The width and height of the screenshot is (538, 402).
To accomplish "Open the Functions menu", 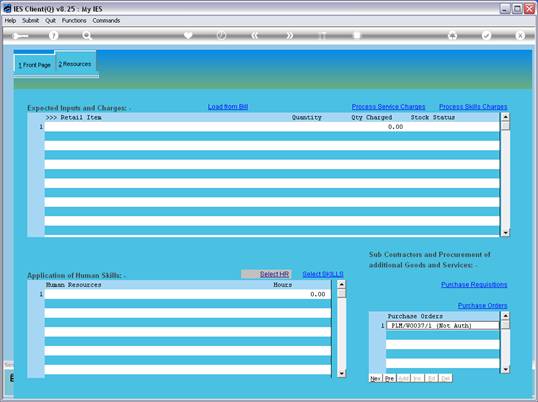I will coord(74,21).
